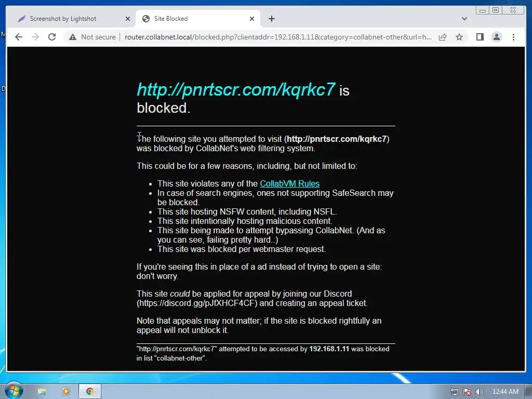Select the Site Blocked tab
Image resolution: width=532 pixels, height=399 pixels.
pos(198,19)
